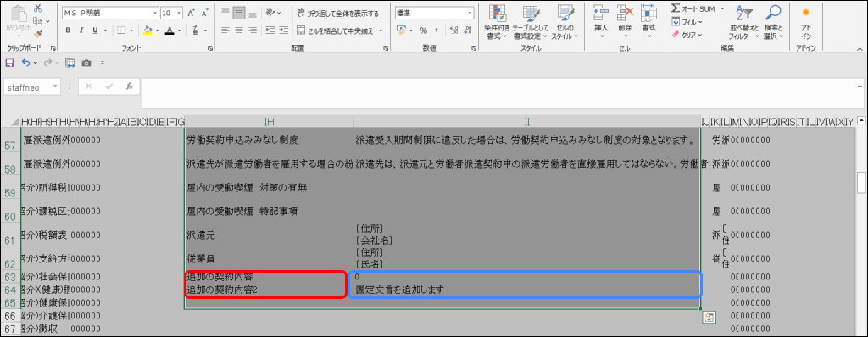This screenshot has width=868, height=337.
Task: Open the フィル fill menu
Action: [687, 22]
